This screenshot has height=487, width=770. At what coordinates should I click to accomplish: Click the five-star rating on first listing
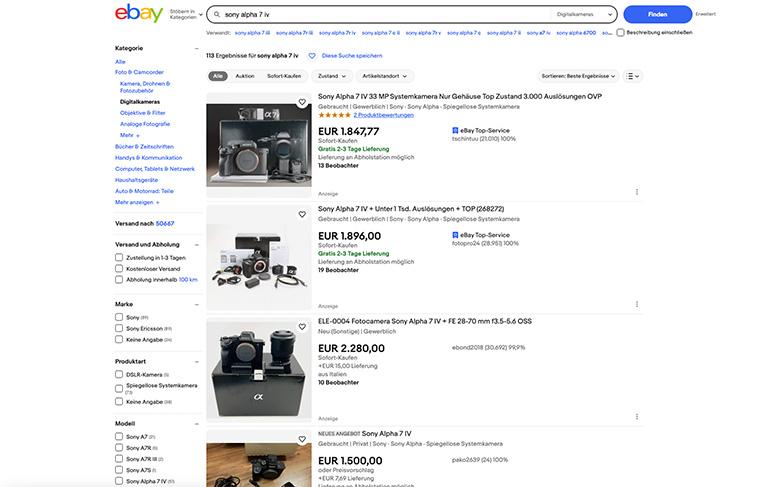334,115
